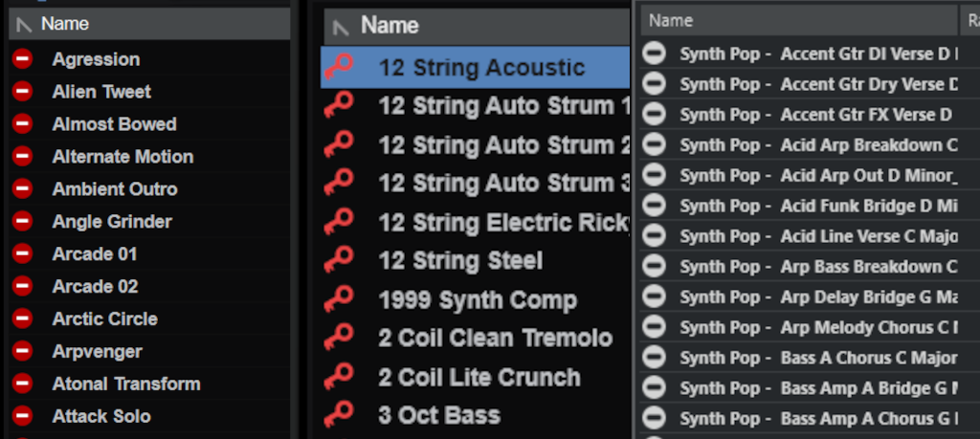Click the minus icon next to Arp Delay Bridge
Viewport: 980px width, 439px height.
pos(654,297)
